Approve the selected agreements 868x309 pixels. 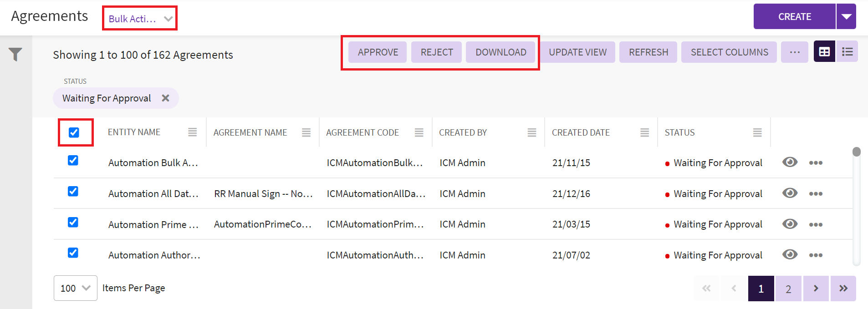(378, 52)
